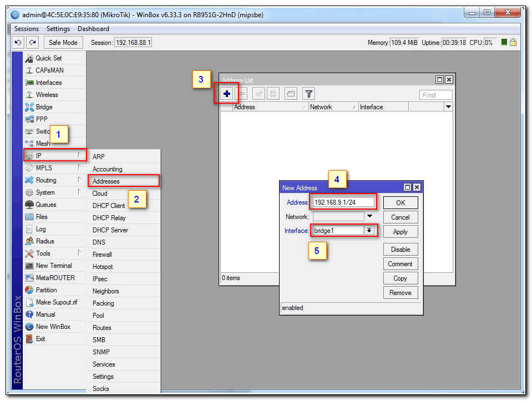532x401 pixels.
Task: Open Partition in the sidebar
Action: pos(54,290)
